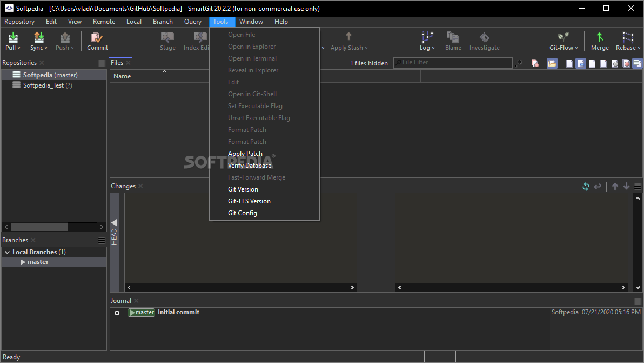Click the 'Ready' status bar text
This screenshot has width=644, height=363.
pos(11,357)
